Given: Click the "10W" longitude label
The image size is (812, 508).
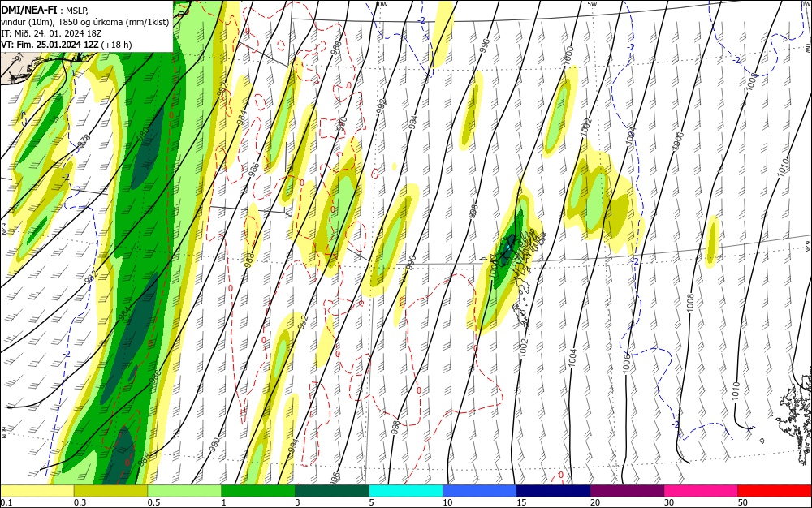Looking at the screenshot, I should tap(381, 4).
